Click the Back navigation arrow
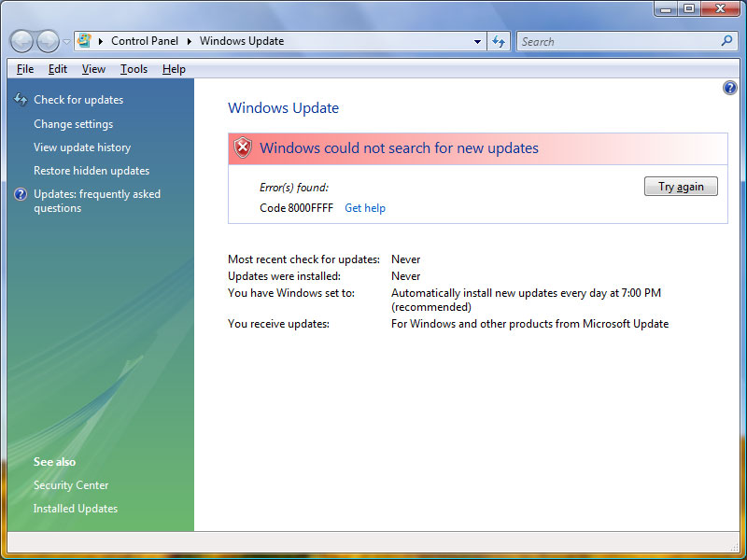The image size is (747, 560). pos(21,41)
